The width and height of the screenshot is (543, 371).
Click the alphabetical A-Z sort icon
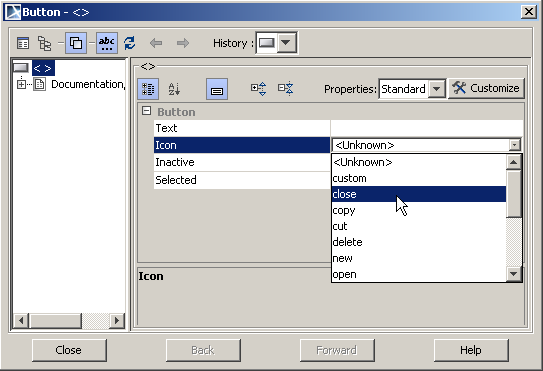[174, 89]
